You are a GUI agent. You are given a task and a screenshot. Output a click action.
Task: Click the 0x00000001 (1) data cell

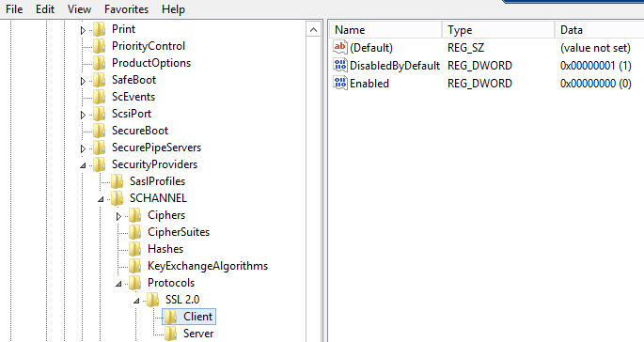coord(595,66)
